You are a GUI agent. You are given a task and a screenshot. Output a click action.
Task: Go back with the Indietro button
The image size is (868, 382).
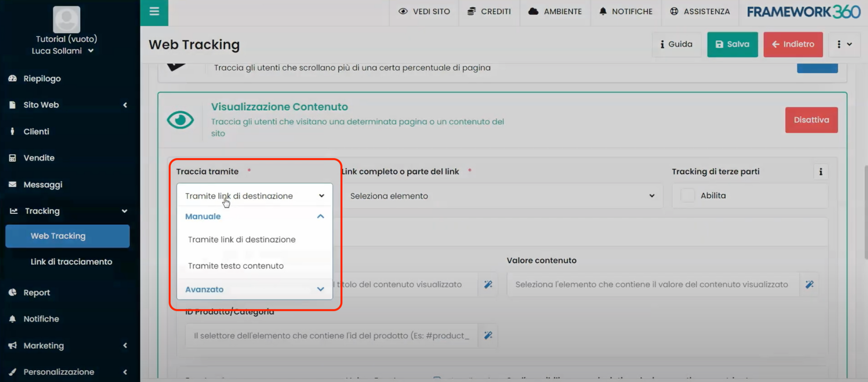pyautogui.click(x=793, y=44)
